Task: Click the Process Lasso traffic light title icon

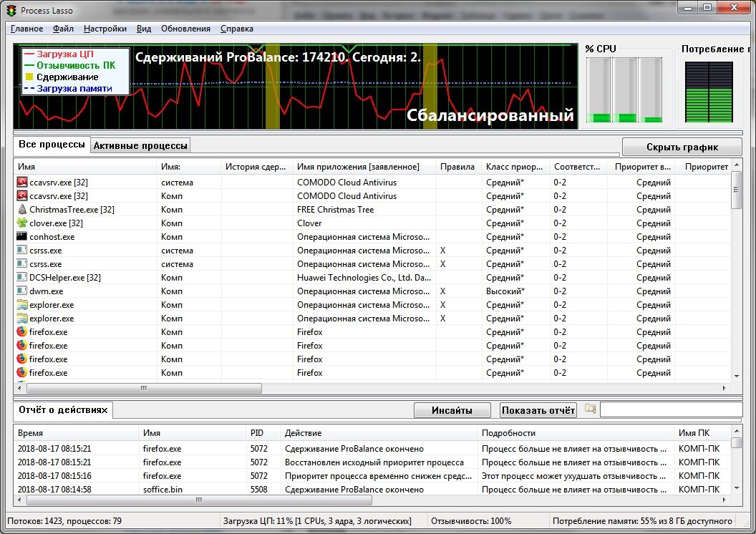Action: (x=11, y=10)
